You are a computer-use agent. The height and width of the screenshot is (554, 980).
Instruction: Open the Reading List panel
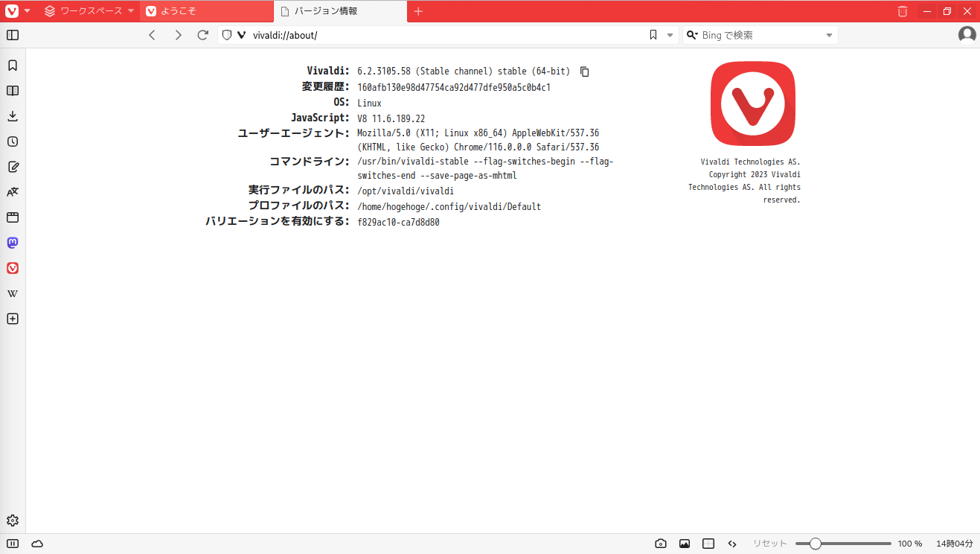point(13,91)
